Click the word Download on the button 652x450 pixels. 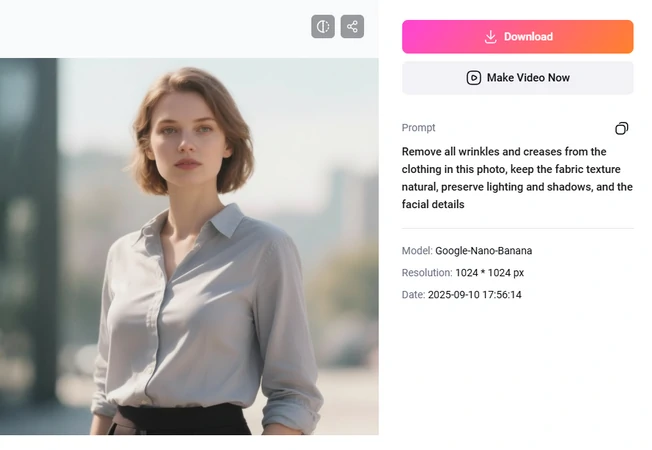(x=528, y=37)
